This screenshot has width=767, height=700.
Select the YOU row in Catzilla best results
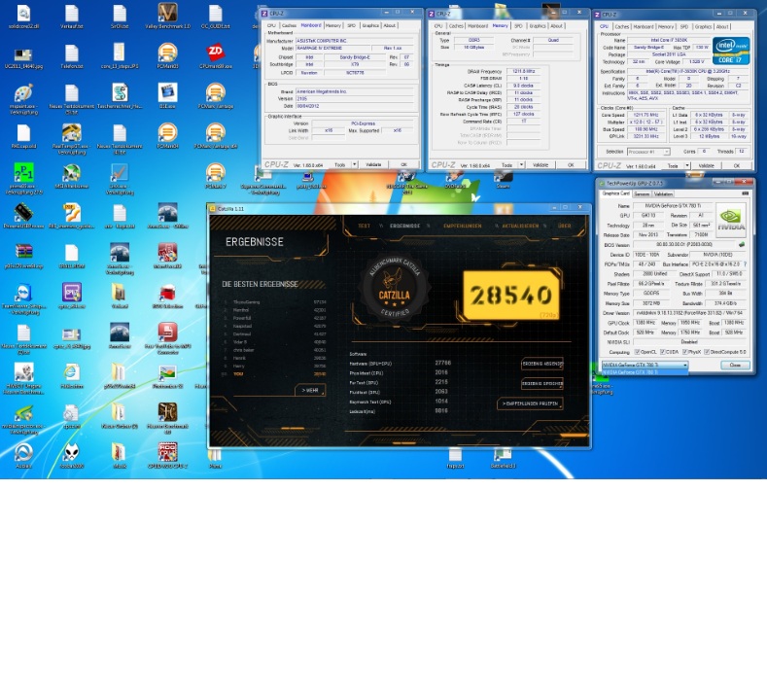click(274, 374)
